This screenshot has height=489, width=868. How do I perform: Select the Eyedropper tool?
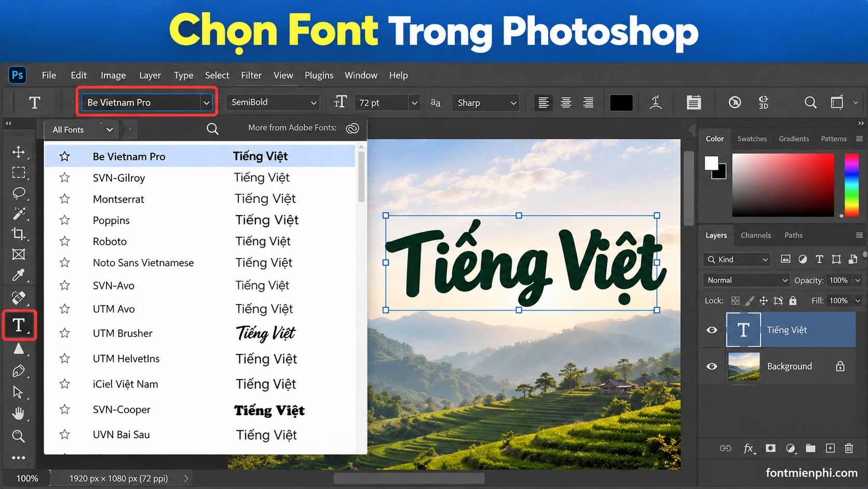click(x=19, y=275)
